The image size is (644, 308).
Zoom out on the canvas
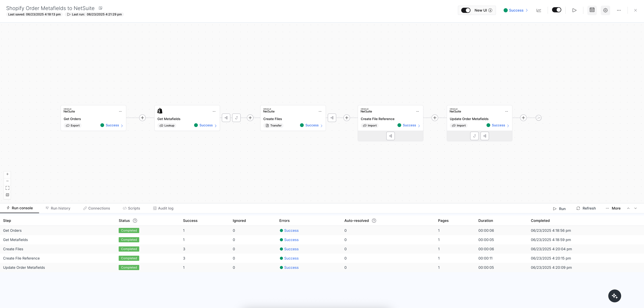pyautogui.click(x=7, y=181)
